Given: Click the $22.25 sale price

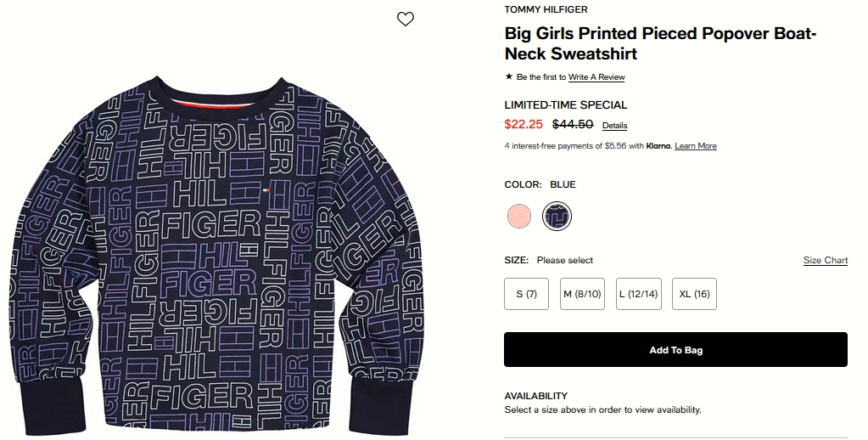Looking at the screenshot, I should click(524, 124).
